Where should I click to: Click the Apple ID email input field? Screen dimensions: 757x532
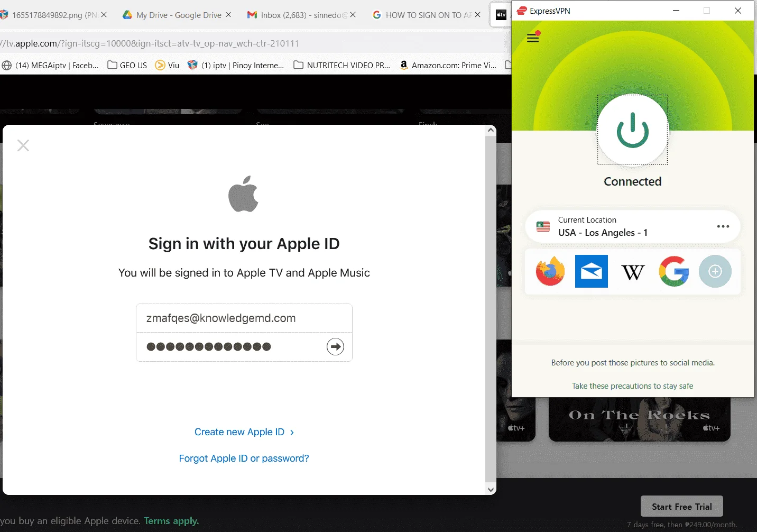(x=244, y=318)
